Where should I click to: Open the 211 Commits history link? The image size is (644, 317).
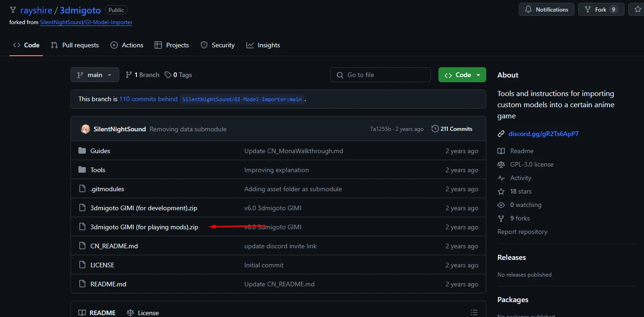452,129
